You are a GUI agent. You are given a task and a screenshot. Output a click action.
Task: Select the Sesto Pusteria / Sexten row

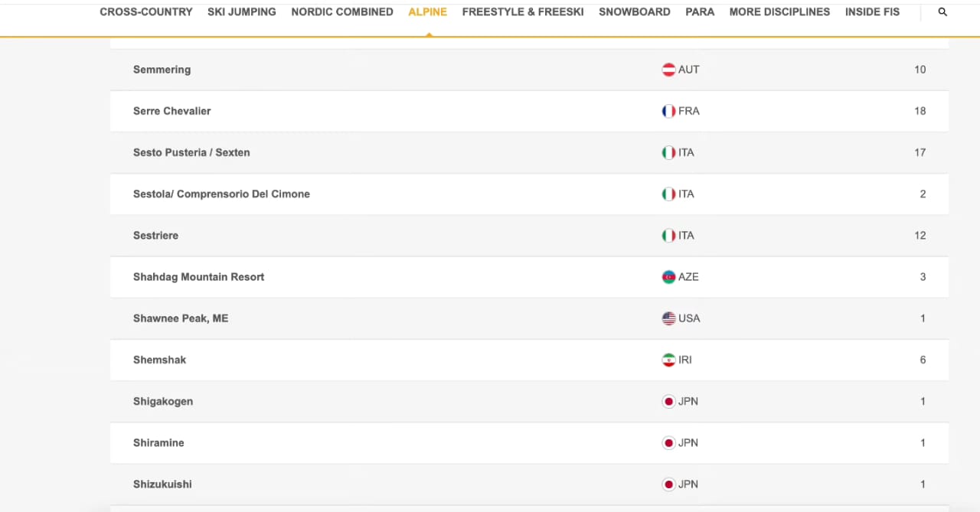[x=191, y=152]
